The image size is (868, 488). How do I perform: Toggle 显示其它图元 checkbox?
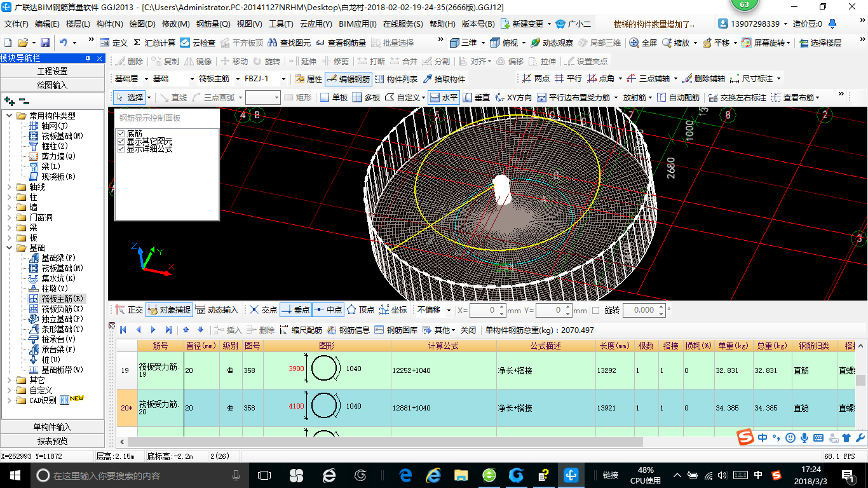pos(121,141)
